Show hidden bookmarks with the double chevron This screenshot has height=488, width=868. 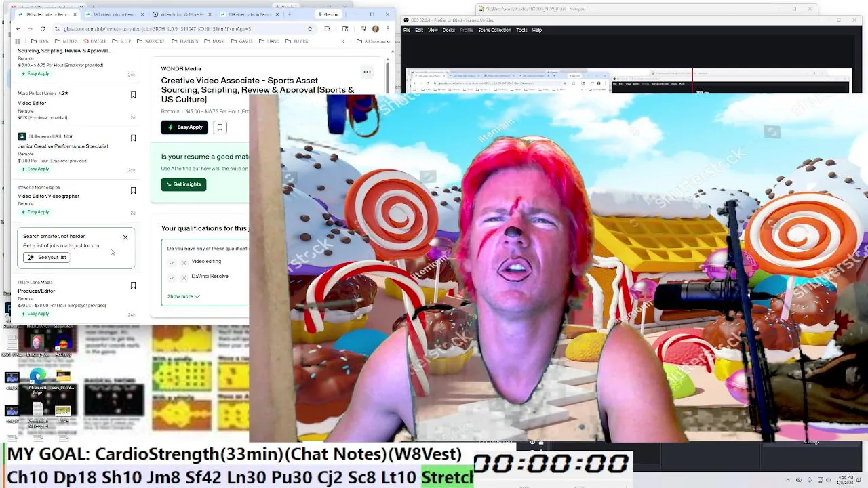(x=342, y=41)
